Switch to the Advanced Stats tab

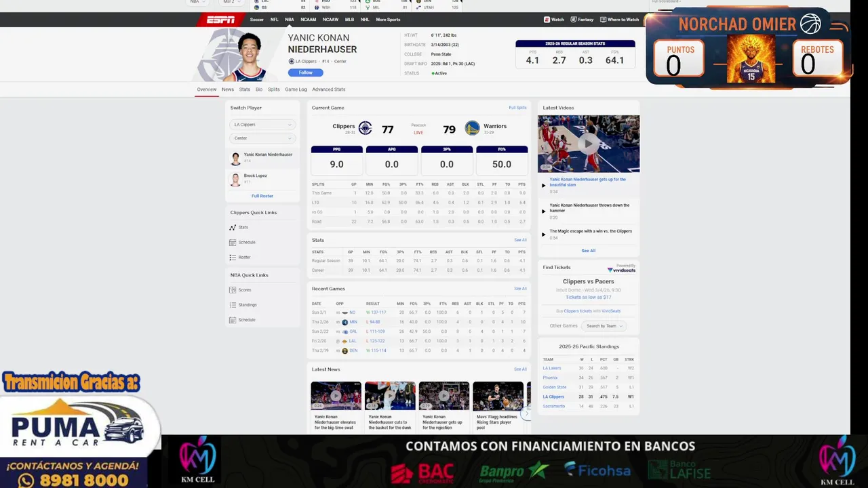point(328,89)
